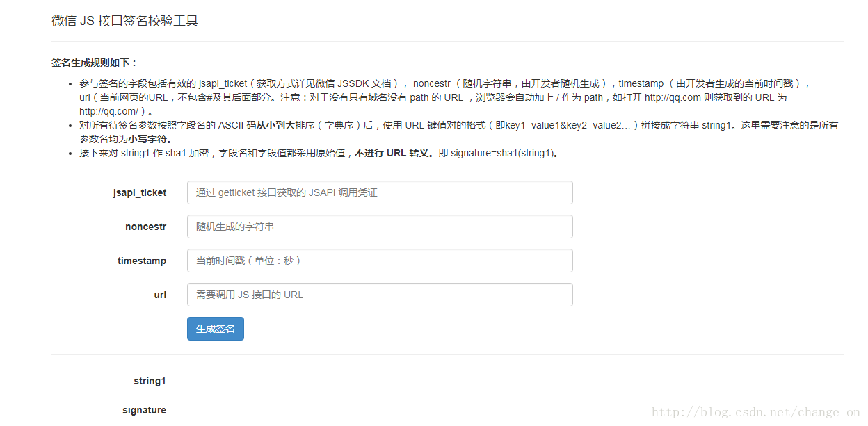
Task: Select the 签名生成规则如下 heading text
Action: (x=92, y=63)
